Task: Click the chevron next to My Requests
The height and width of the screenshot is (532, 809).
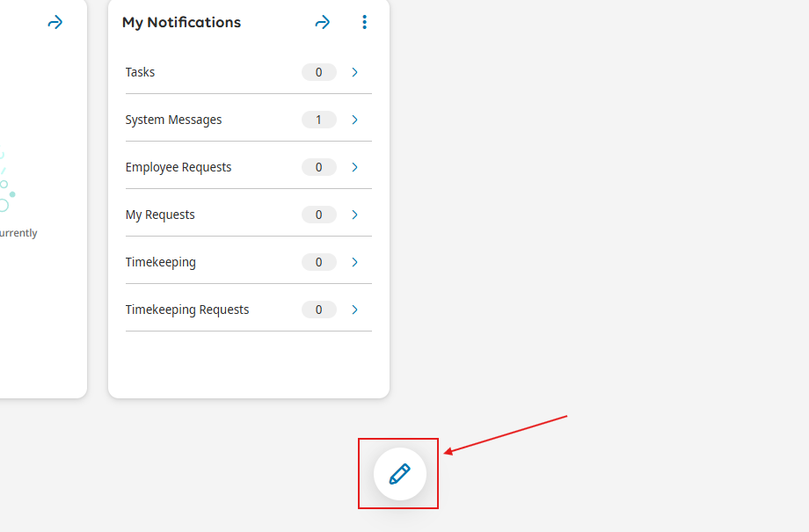Action: (355, 215)
